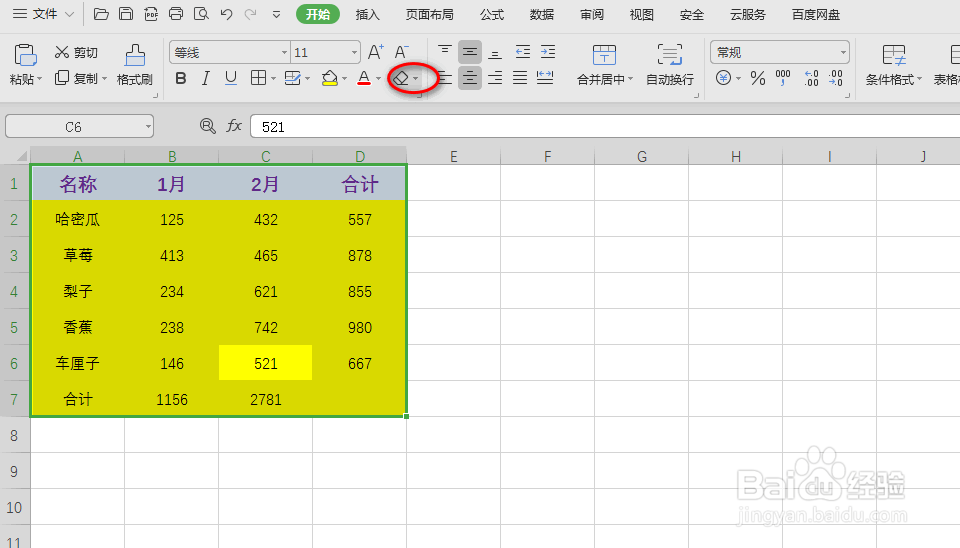Click the Save icon in quick toolbar
This screenshot has height=548, width=960.
(126, 14)
